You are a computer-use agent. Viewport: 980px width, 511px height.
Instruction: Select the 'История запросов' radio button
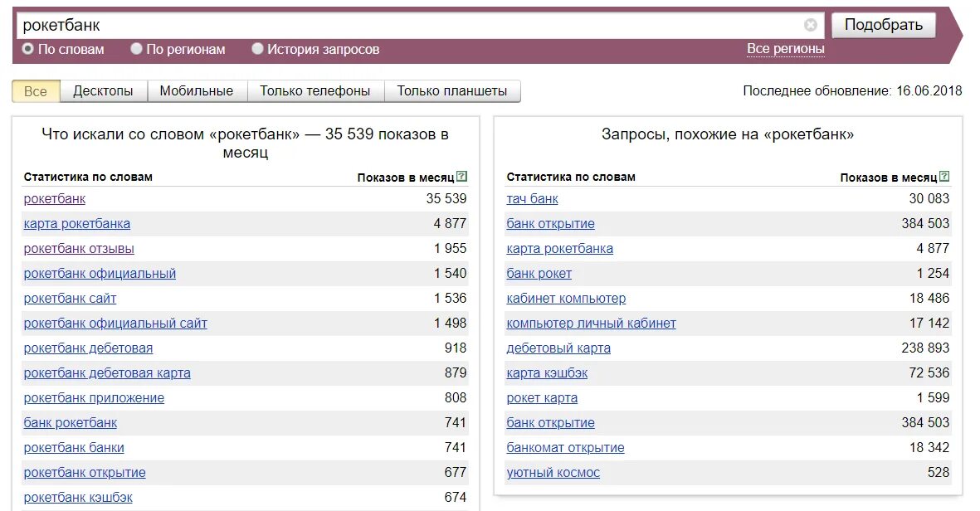click(x=257, y=49)
